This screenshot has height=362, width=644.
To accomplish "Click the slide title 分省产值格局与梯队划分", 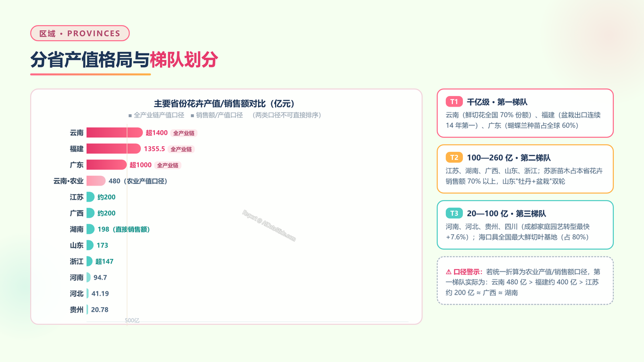I will pyautogui.click(x=124, y=59).
